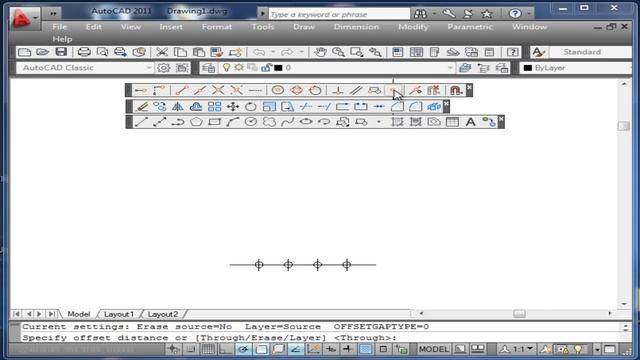
Task: Select the Rotate tool
Action: click(x=251, y=107)
